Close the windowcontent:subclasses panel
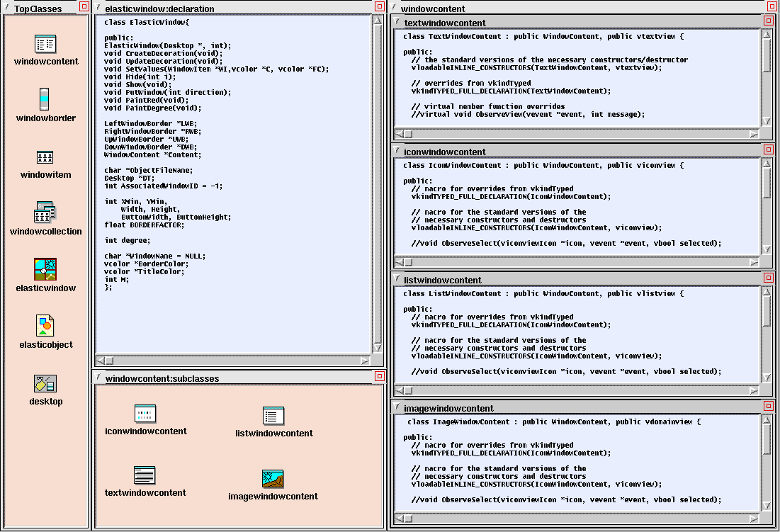 tap(380, 376)
